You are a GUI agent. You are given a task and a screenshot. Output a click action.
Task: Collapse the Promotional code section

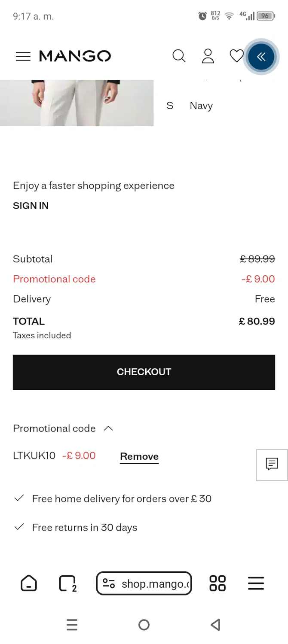[x=108, y=428]
